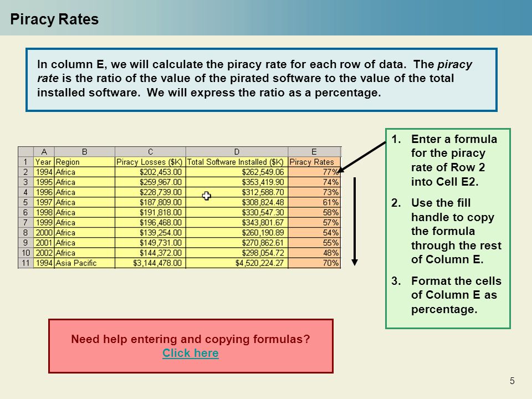532x399 pixels.
Task: Click cell with $144,372.00
Action: point(150,253)
